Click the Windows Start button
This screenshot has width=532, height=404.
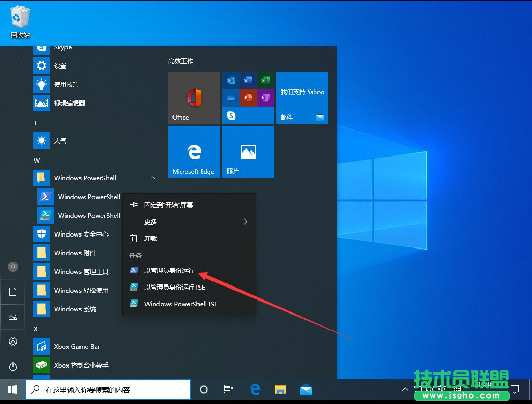12,389
